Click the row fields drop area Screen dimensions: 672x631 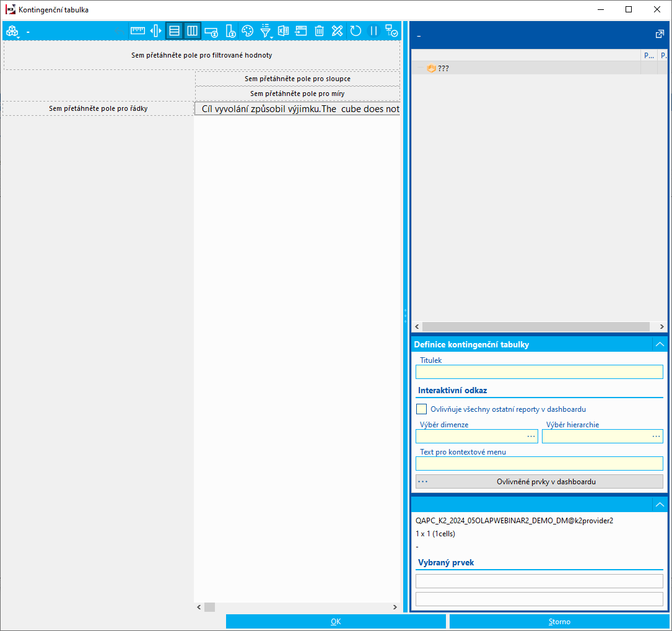point(98,108)
